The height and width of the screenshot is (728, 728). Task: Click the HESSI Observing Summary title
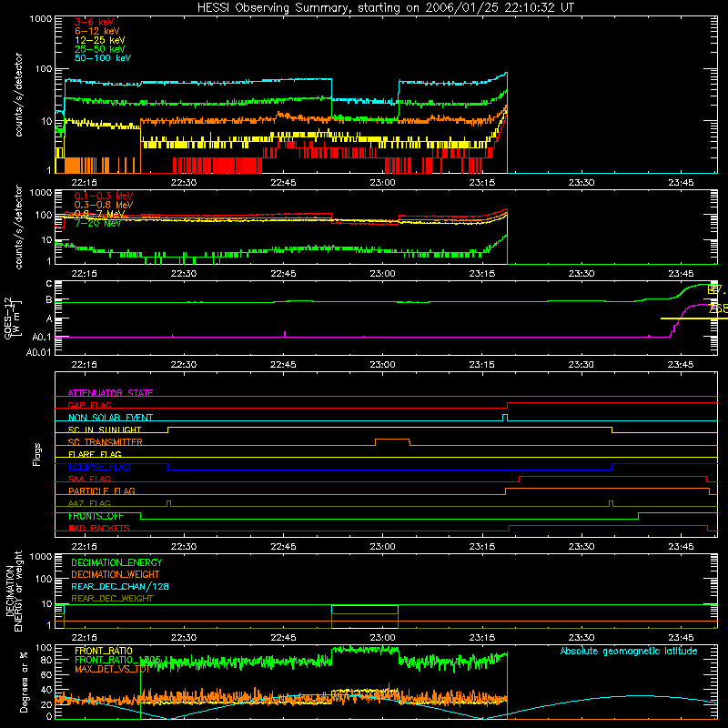[x=386, y=8]
